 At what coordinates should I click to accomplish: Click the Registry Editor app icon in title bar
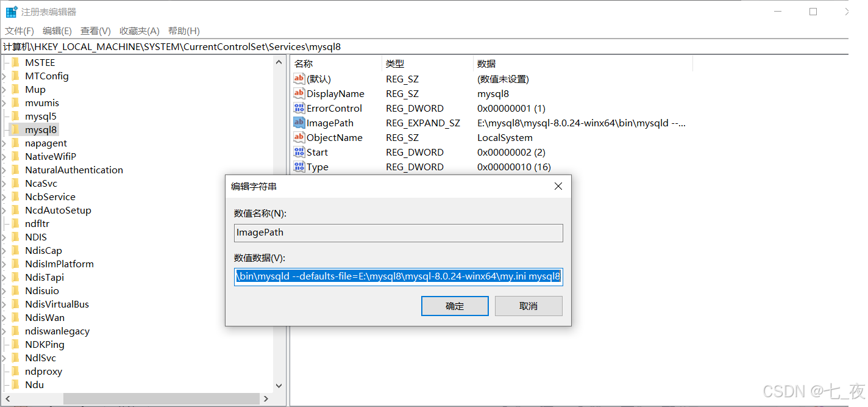[11, 12]
